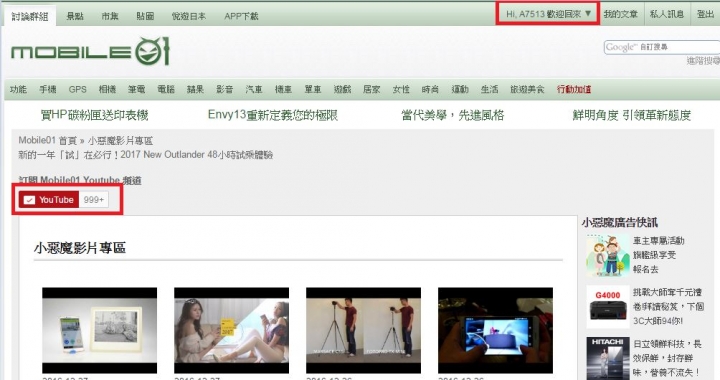Open the Mobile01 logo homepage link

coord(90,51)
